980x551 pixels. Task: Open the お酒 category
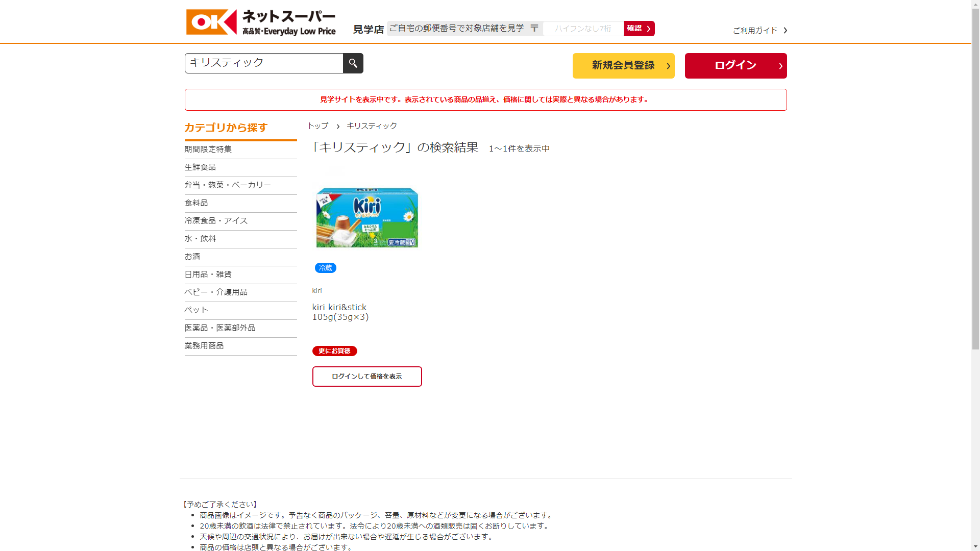192,257
